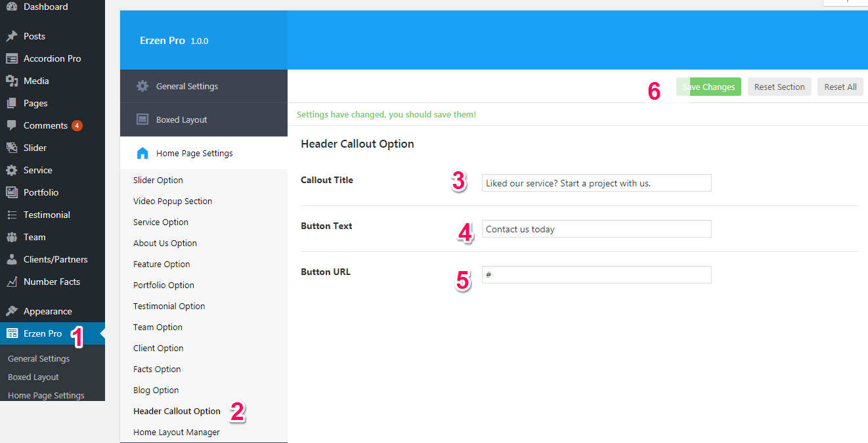Click the Team group icon
This screenshot has height=443, width=868.
[x=12, y=237]
